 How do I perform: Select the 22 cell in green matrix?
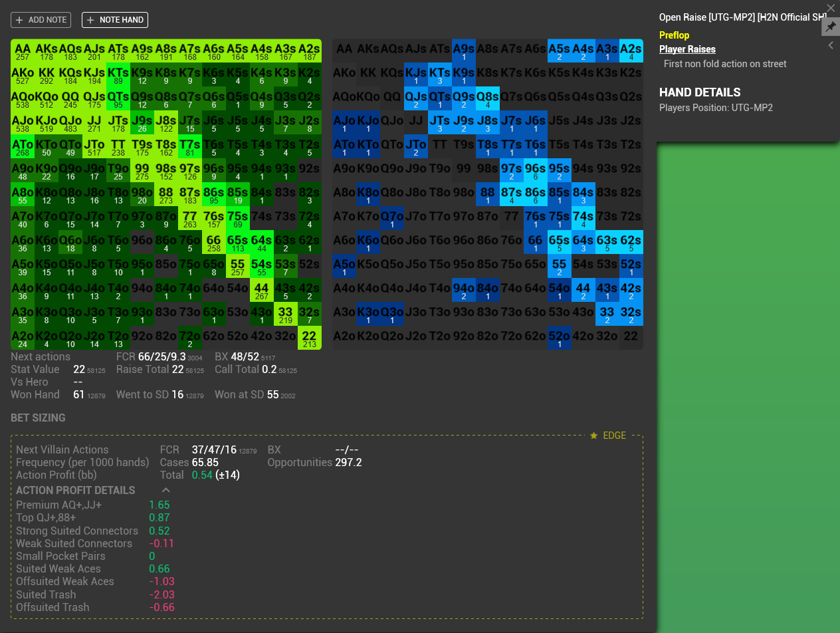tap(310, 338)
